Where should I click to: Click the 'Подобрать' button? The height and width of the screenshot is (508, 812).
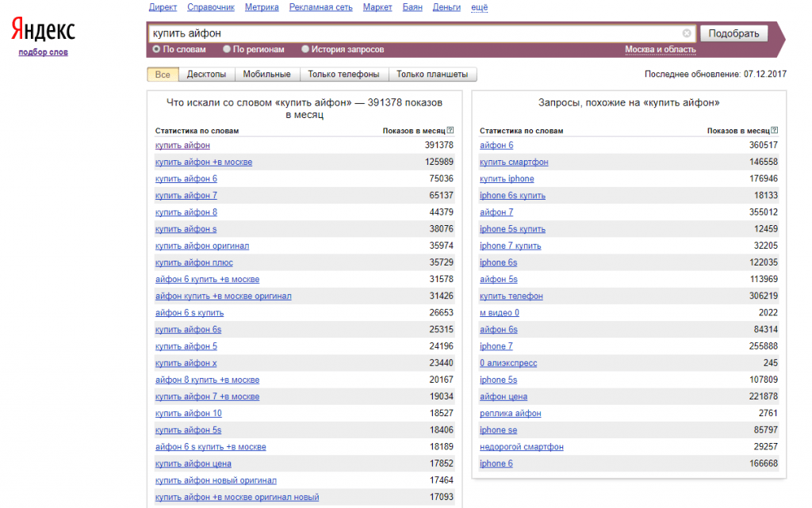(x=733, y=33)
